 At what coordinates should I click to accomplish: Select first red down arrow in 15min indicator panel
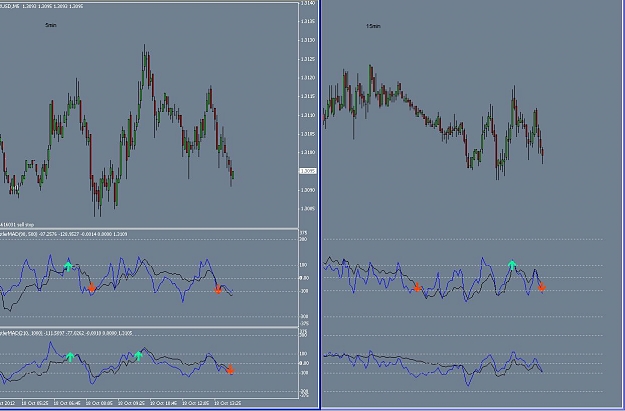[417, 287]
